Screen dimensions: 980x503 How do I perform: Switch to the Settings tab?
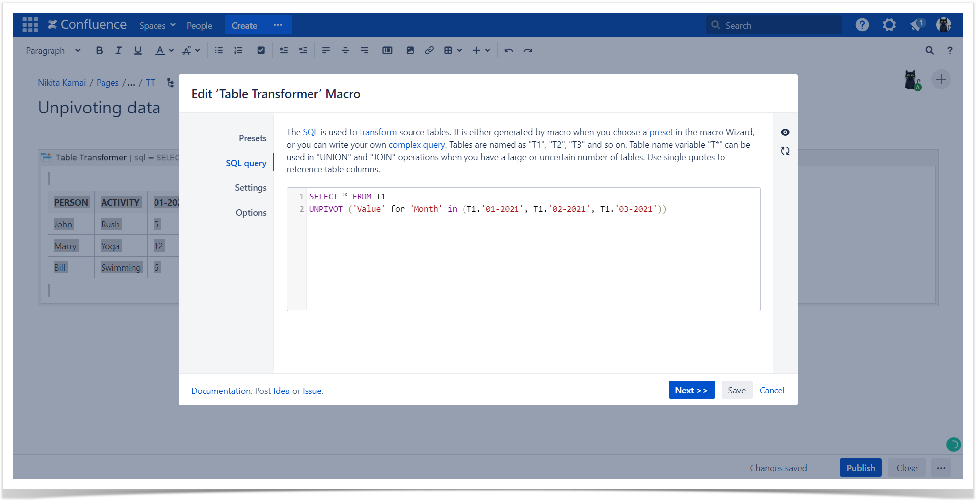click(250, 188)
